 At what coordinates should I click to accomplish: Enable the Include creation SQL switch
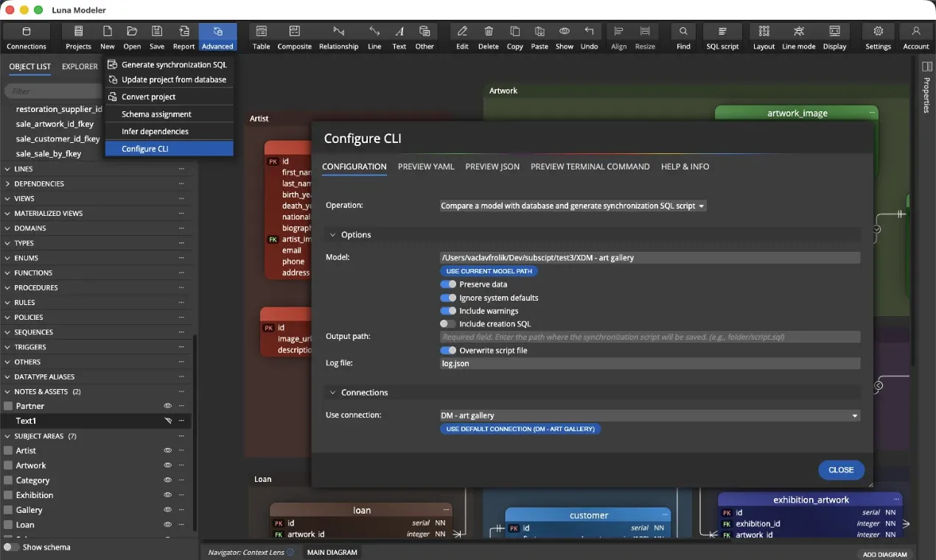pos(448,323)
